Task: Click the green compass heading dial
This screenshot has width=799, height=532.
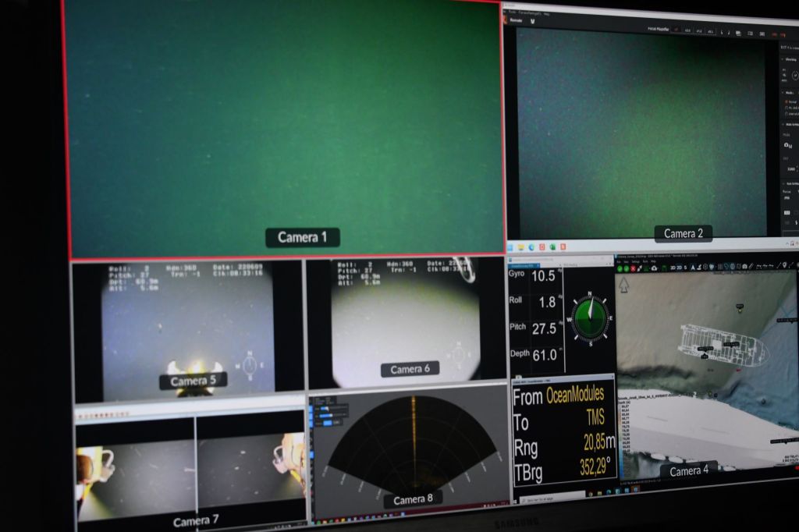Action: point(590,317)
